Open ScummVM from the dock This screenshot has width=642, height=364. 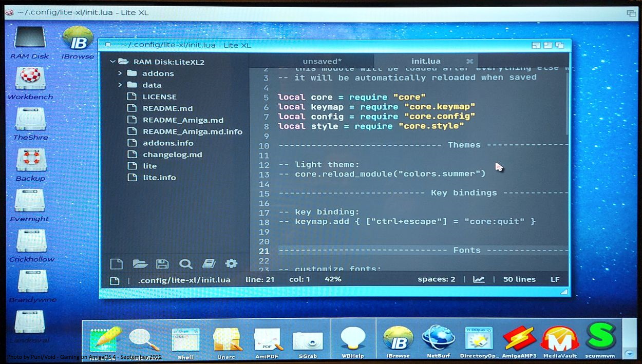point(601,339)
